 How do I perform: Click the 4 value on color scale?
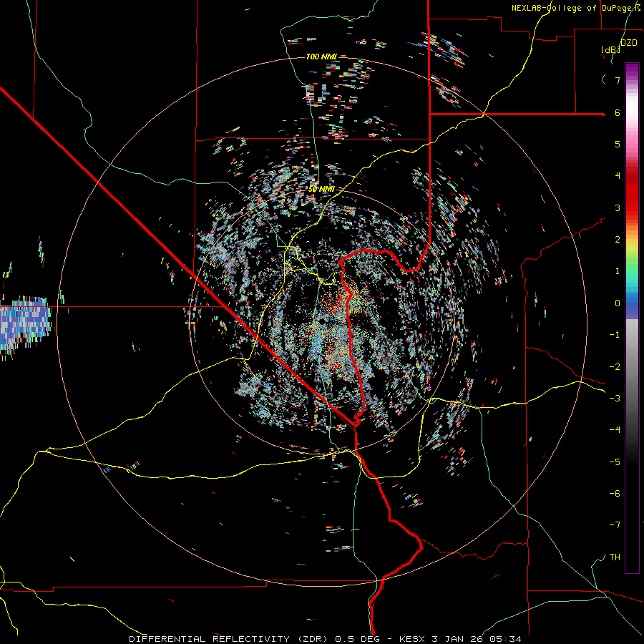(x=617, y=176)
